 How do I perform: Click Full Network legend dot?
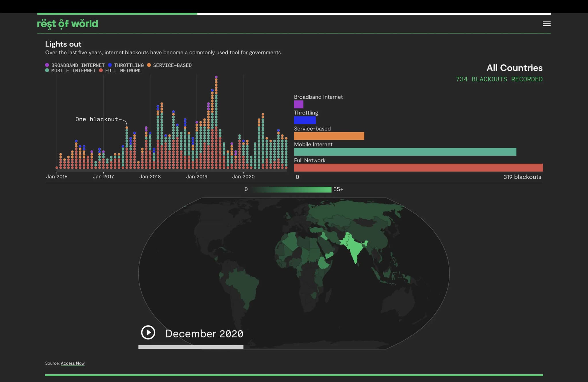(x=101, y=70)
